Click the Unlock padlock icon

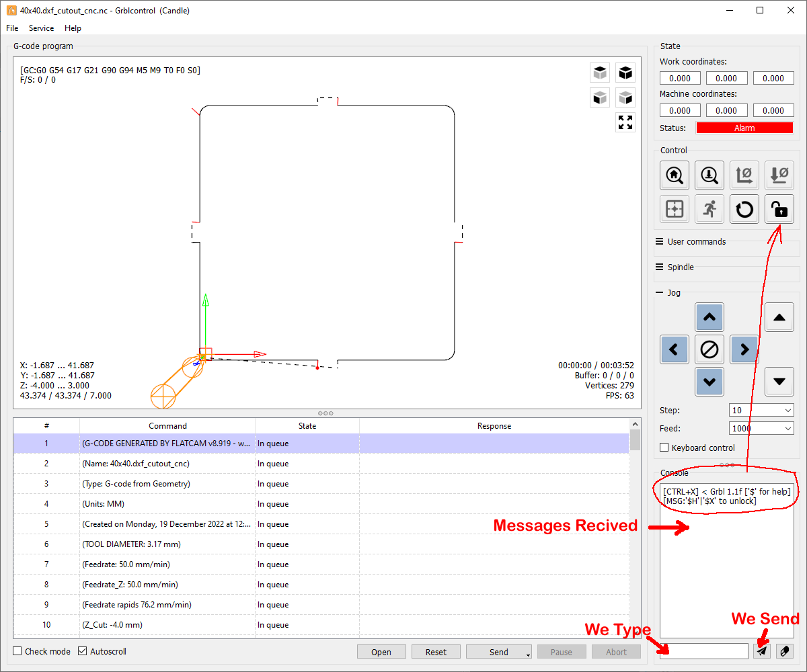coord(779,209)
